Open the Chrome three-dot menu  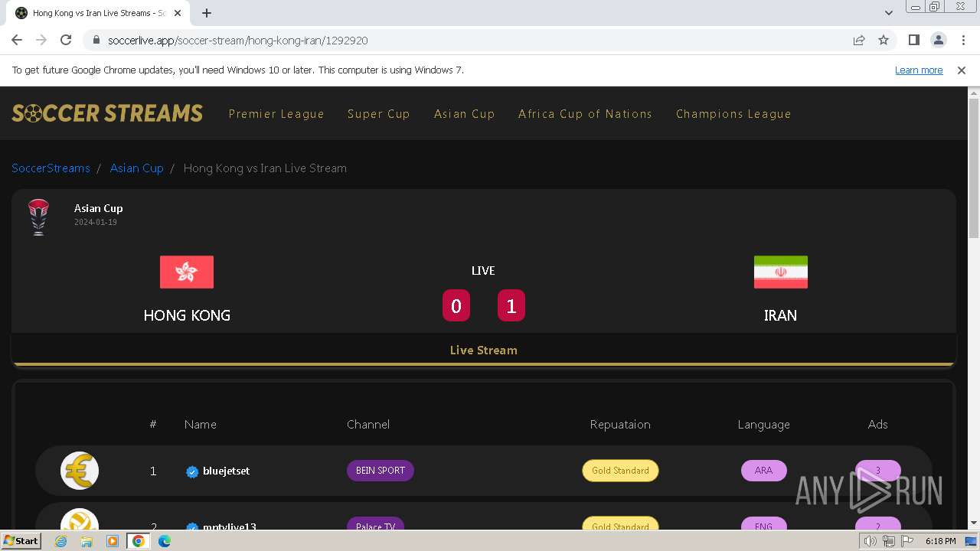[963, 41]
